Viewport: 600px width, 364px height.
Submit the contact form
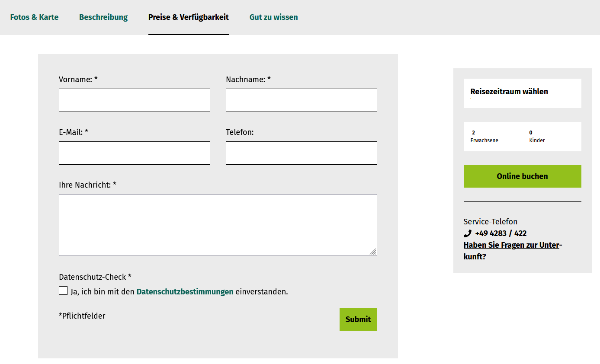tap(358, 319)
